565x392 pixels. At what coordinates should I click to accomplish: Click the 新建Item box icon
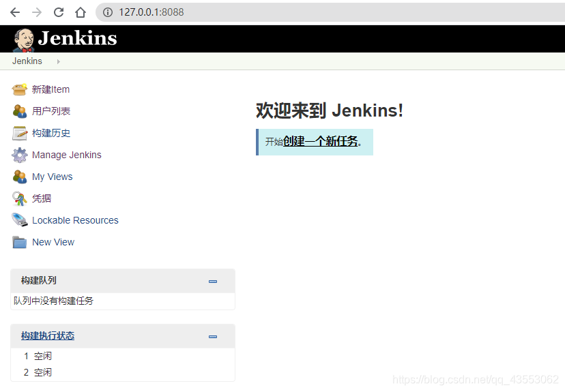pos(20,89)
